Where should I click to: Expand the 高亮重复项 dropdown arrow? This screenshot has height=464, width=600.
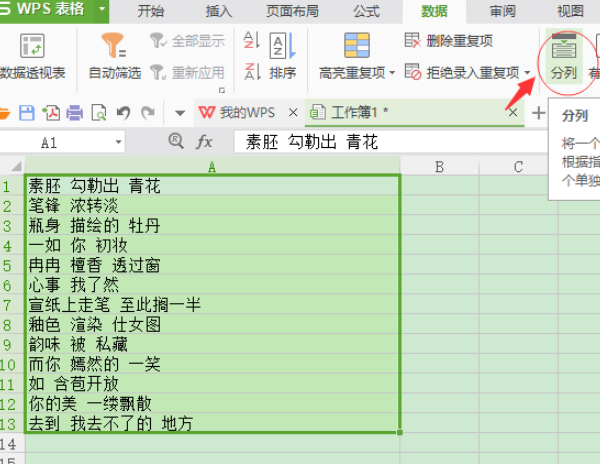click(x=392, y=72)
